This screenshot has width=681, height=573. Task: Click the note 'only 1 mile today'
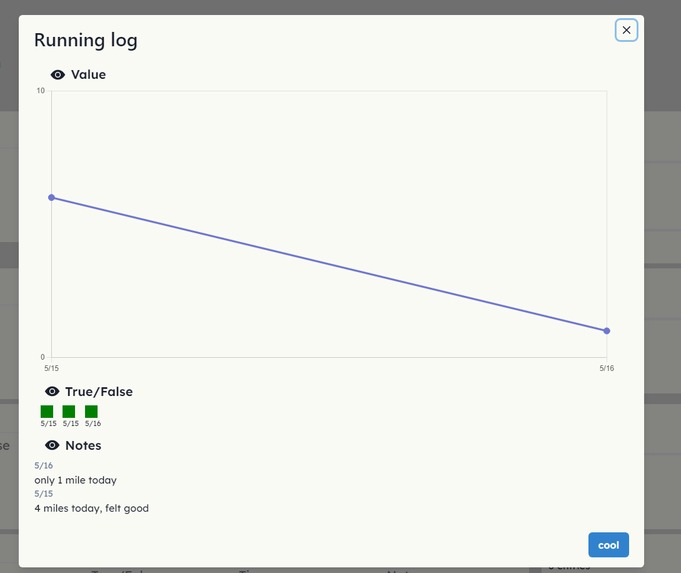pos(76,480)
